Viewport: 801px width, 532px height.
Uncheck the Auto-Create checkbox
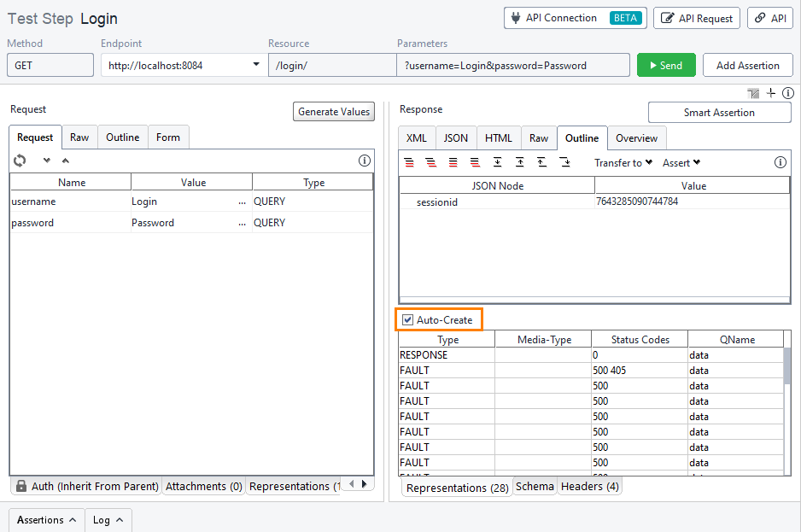tap(408, 320)
